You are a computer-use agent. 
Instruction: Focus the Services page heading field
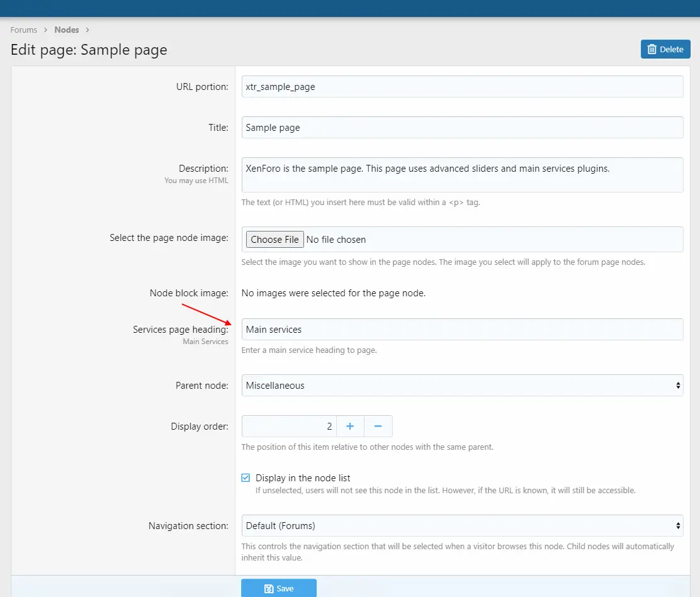462,329
